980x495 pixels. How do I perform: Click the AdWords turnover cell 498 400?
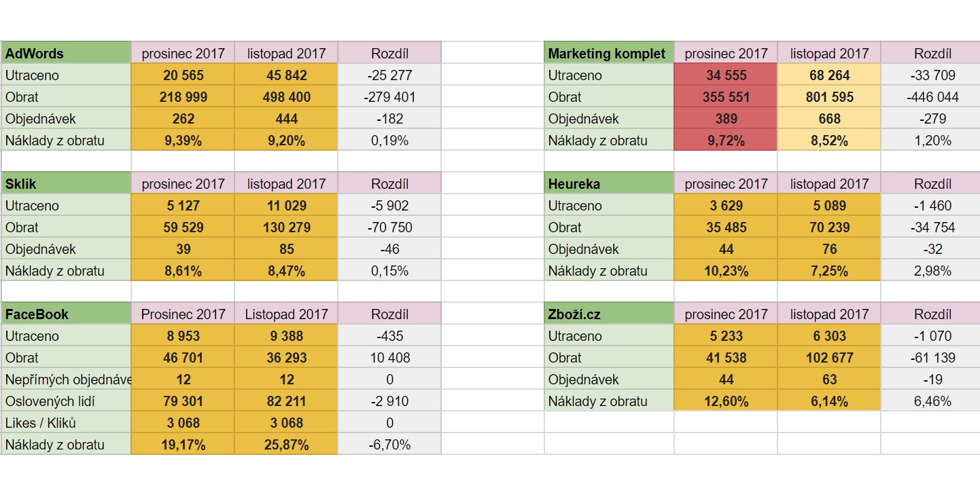click(286, 96)
